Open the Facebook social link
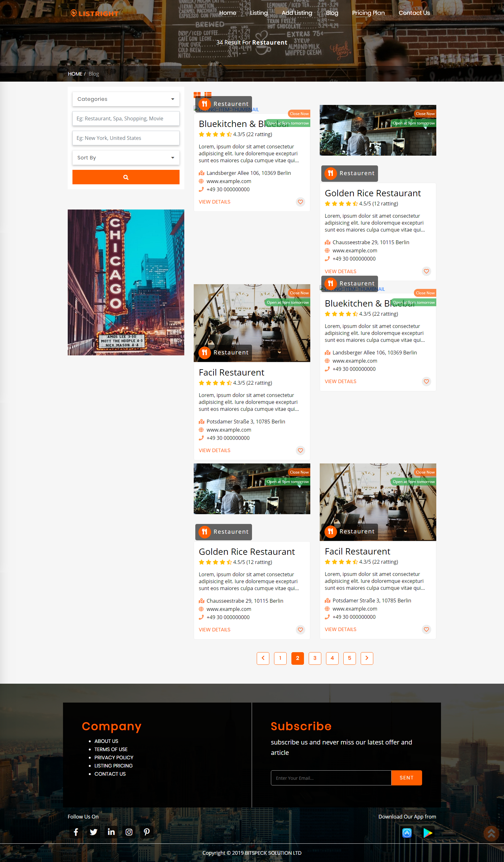 pos(76,832)
